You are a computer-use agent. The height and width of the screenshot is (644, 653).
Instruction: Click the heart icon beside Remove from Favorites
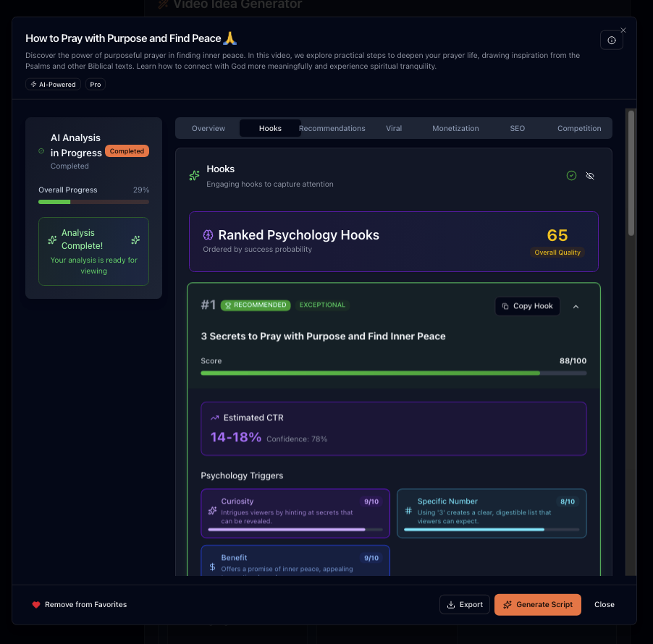[x=36, y=604]
